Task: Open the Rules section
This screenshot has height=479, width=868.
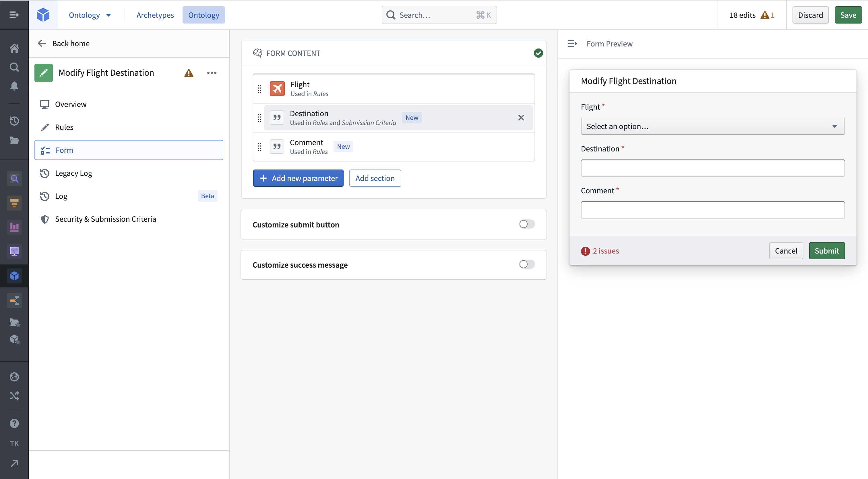Action: [129, 127]
